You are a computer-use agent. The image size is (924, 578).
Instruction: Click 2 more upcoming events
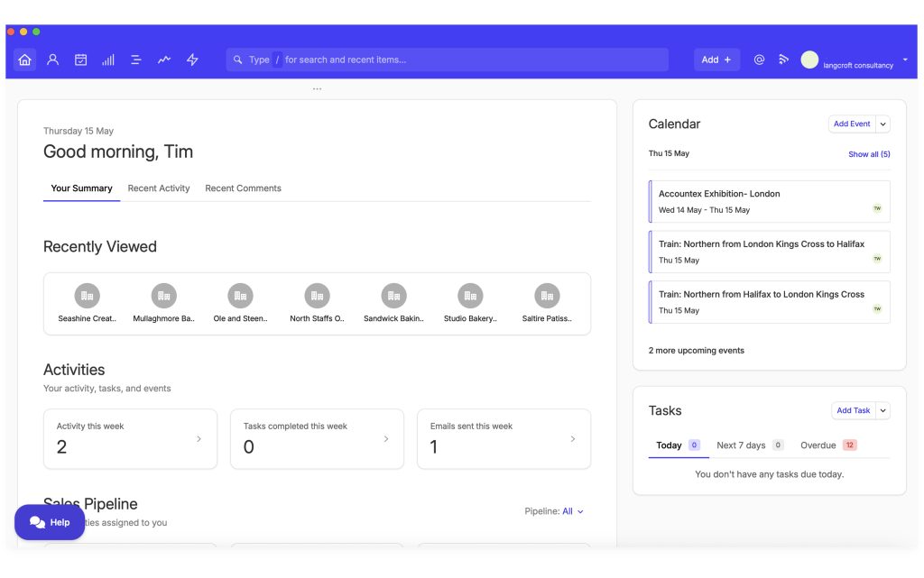[697, 351]
